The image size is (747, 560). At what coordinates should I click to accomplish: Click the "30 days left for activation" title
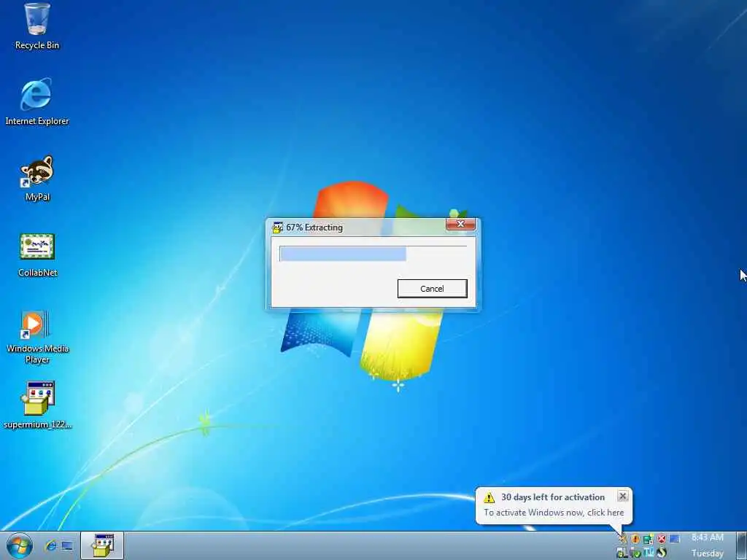coord(553,497)
